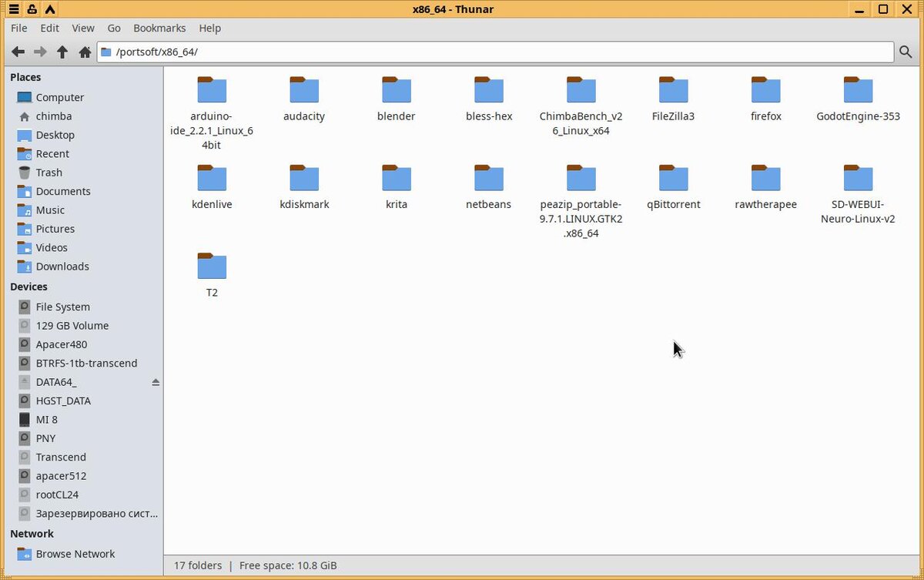Open the PNY device

coord(82,438)
